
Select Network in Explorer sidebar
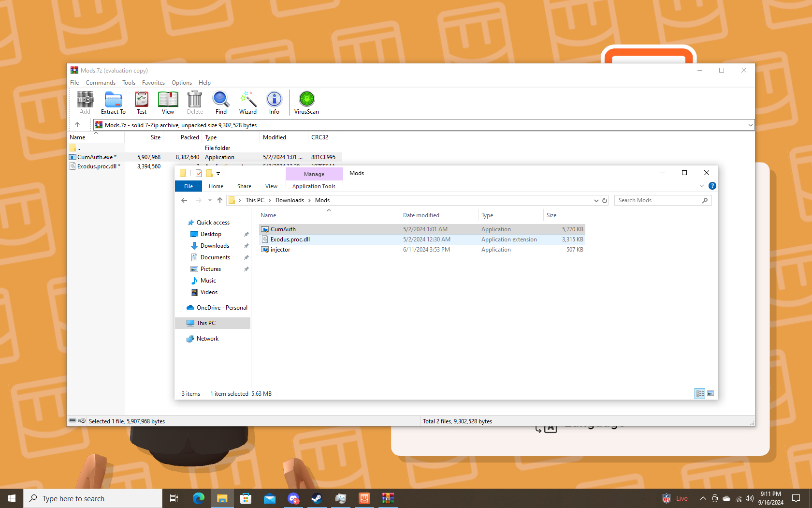click(x=207, y=339)
